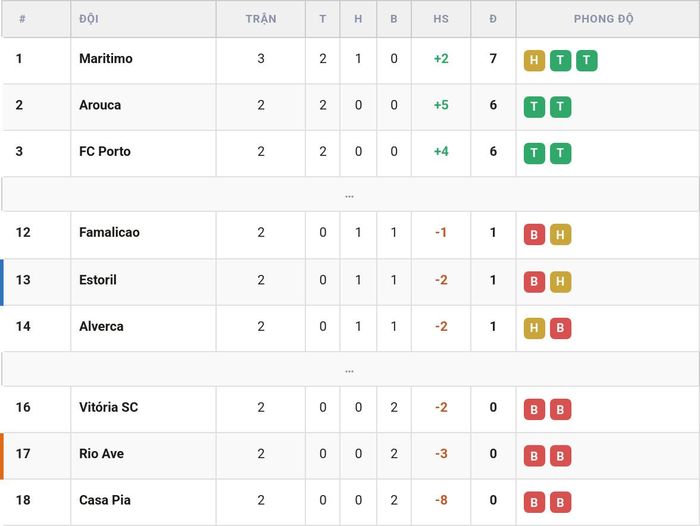The image size is (700, 526).
Task: Open the FC Porto team link
Action: click(x=105, y=152)
